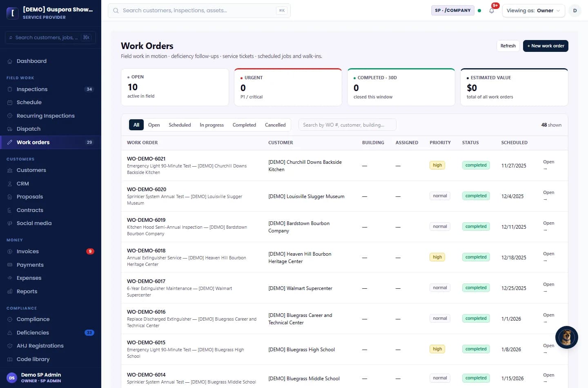This screenshot has width=588, height=388.
Task: Select the All filter tab
Action: pyautogui.click(x=136, y=125)
